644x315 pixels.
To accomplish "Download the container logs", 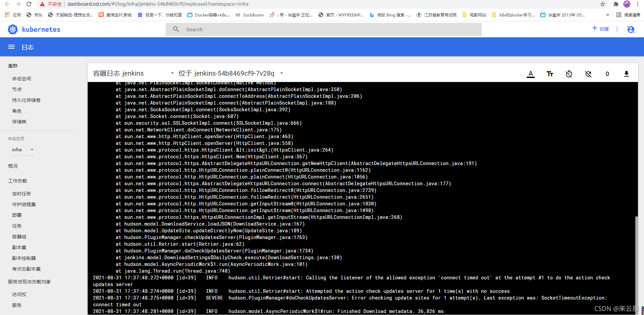I will (x=626, y=74).
